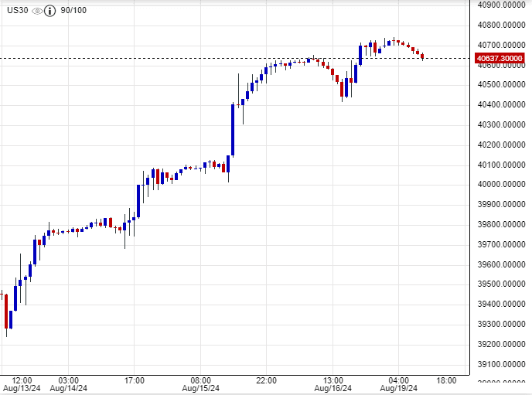
Task: Select the dashed current-price line
Action: tap(235, 58)
